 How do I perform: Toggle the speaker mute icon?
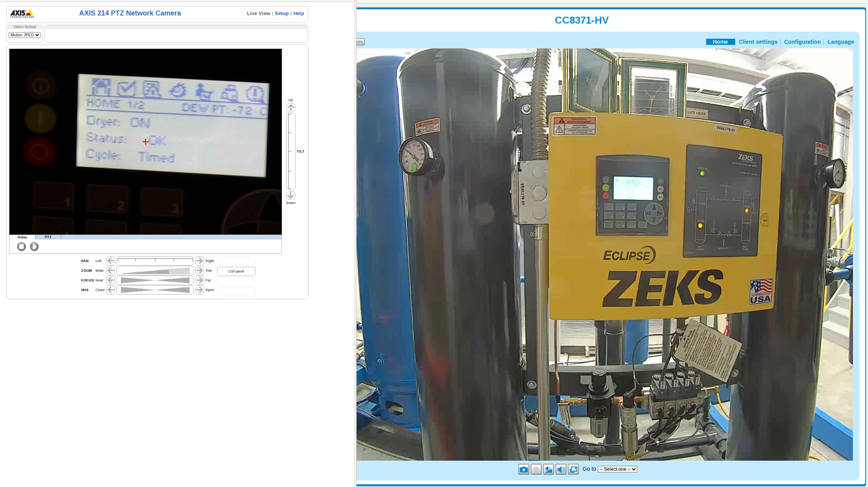click(561, 470)
